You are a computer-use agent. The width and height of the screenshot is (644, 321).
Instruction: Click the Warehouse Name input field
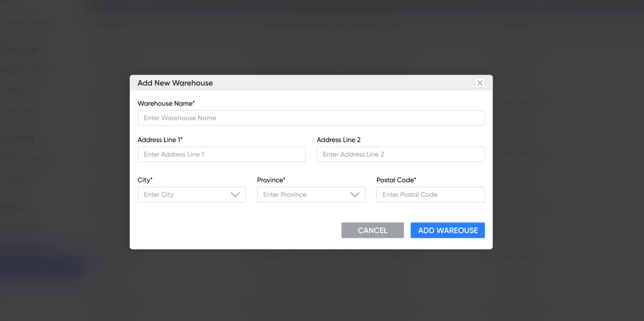click(x=311, y=118)
